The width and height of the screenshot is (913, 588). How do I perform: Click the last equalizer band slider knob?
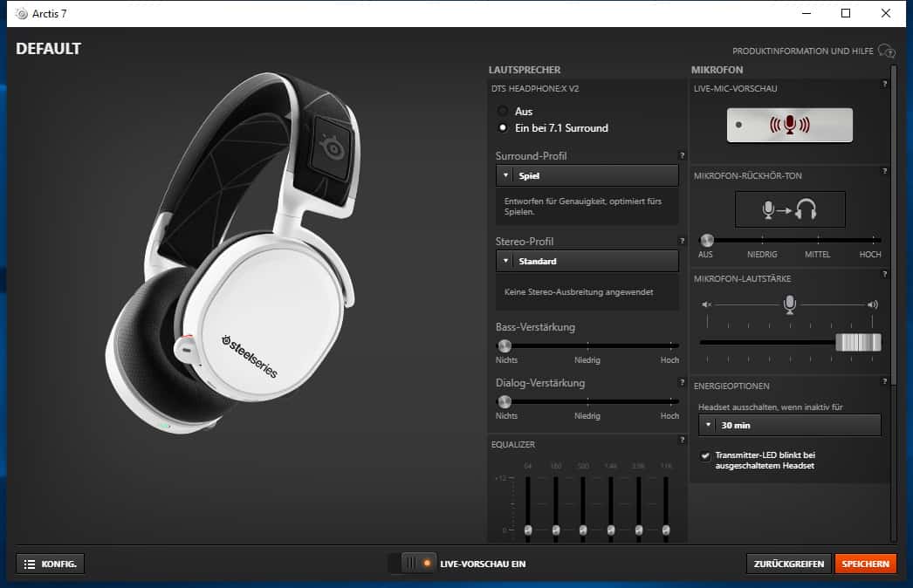pos(665,530)
